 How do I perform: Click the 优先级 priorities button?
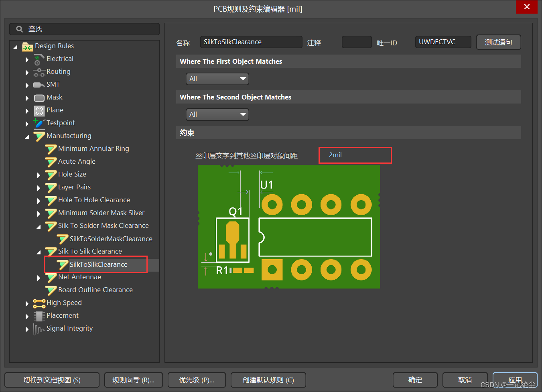click(197, 380)
